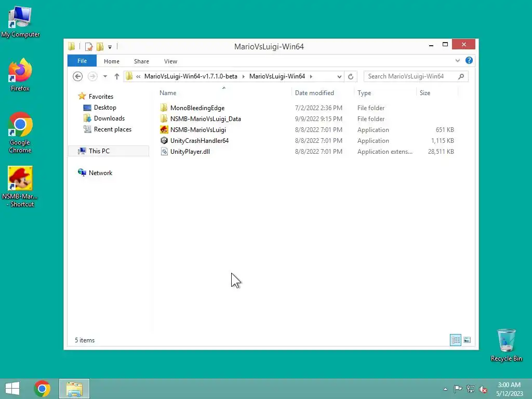Open the taskbar clock and date

[x=509, y=389]
